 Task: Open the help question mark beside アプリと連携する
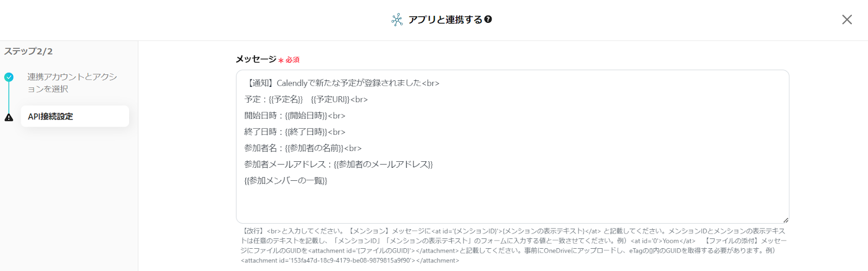488,20
